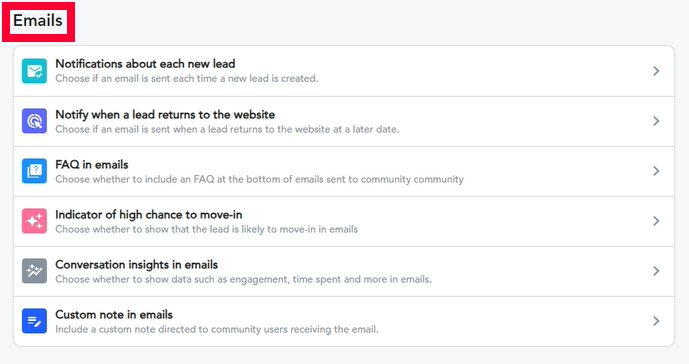Open 'Notify when a lead returns to the website' title
689x364 pixels.
pyautogui.click(x=165, y=115)
